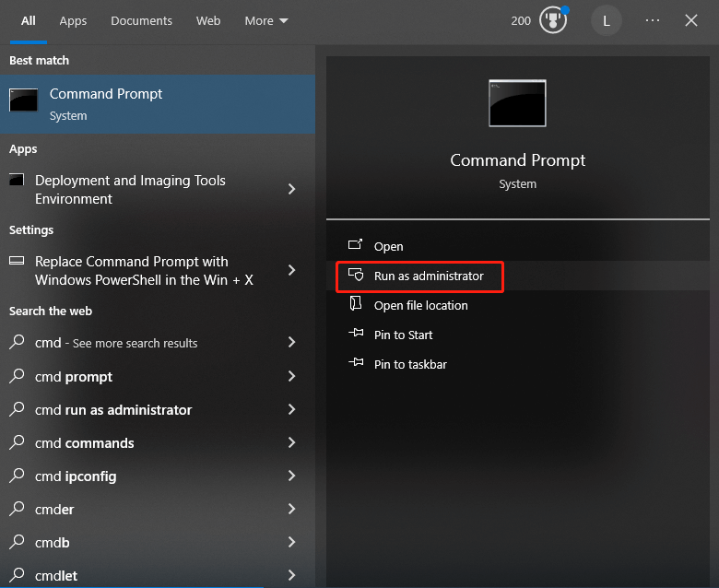Expand Replace Command Prompt setting chevron
Image resolution: width=719 pixels, height=588 pixels.
(291, 270)
